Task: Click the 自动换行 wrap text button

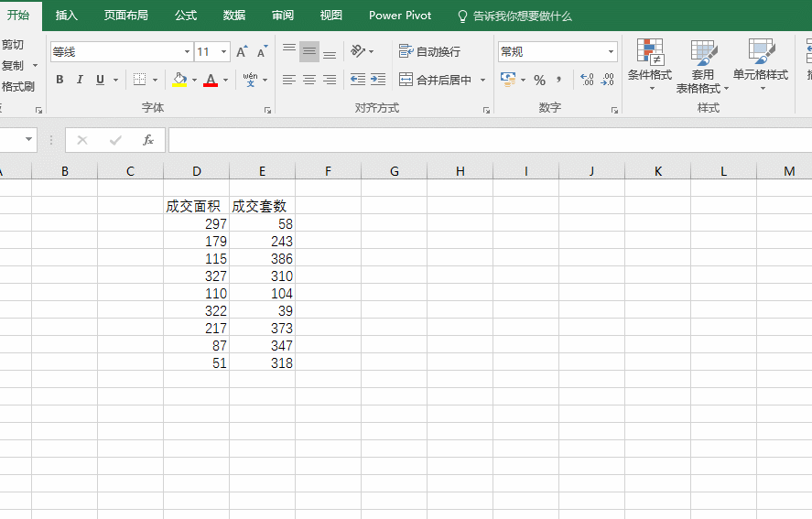Action: [x=430, y=52]
